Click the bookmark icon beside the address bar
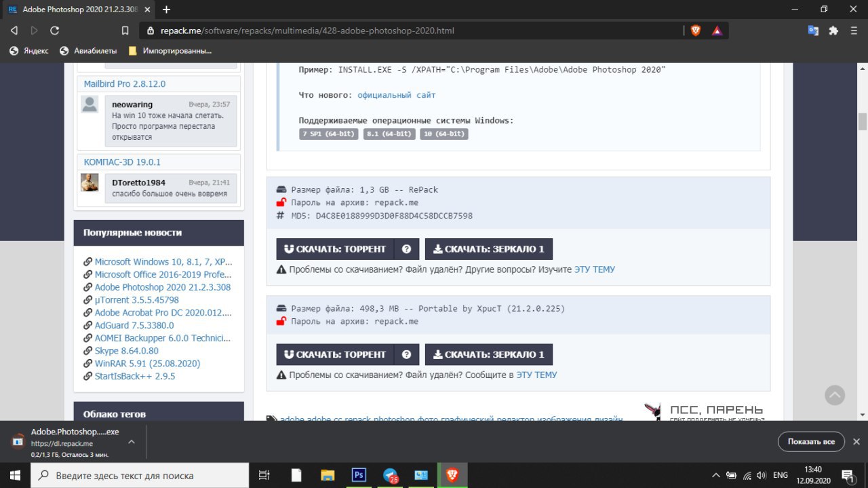 tap(125, 31)
